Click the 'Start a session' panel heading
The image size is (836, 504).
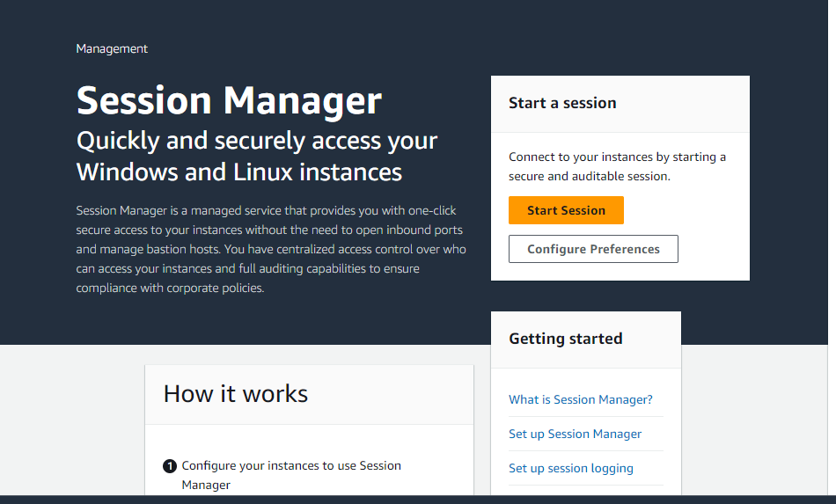click(x=562, y=103)
